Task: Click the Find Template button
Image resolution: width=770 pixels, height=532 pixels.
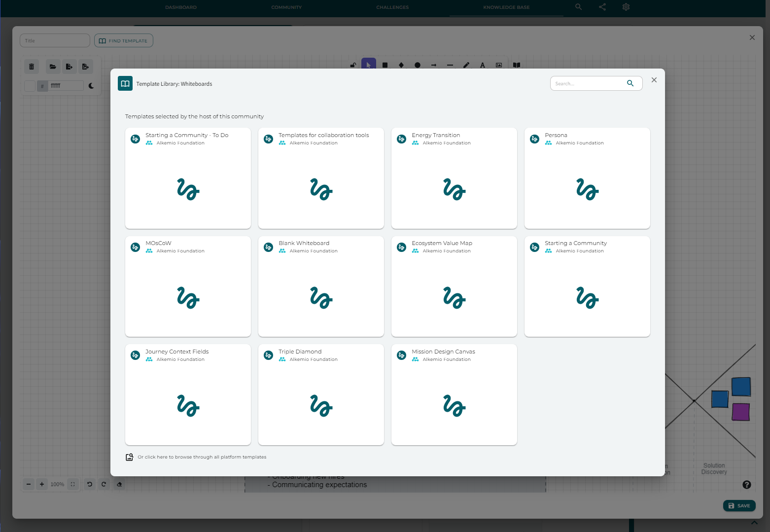Action: click(123, 40)
